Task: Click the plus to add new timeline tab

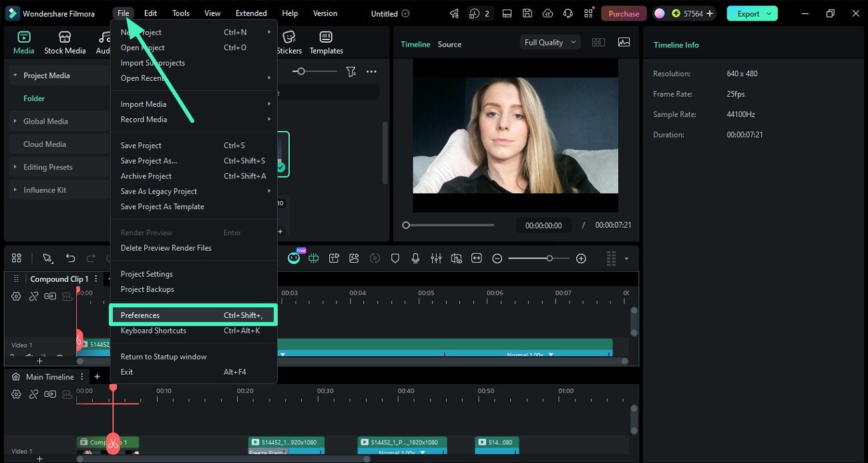Action: click(97, 377)
